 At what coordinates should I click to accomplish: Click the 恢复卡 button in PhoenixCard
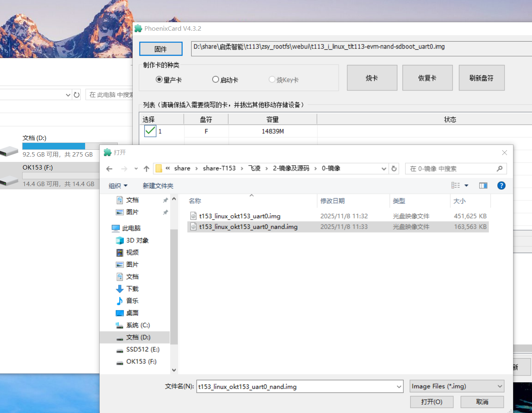pyautogui.click(x=428, y=78)
